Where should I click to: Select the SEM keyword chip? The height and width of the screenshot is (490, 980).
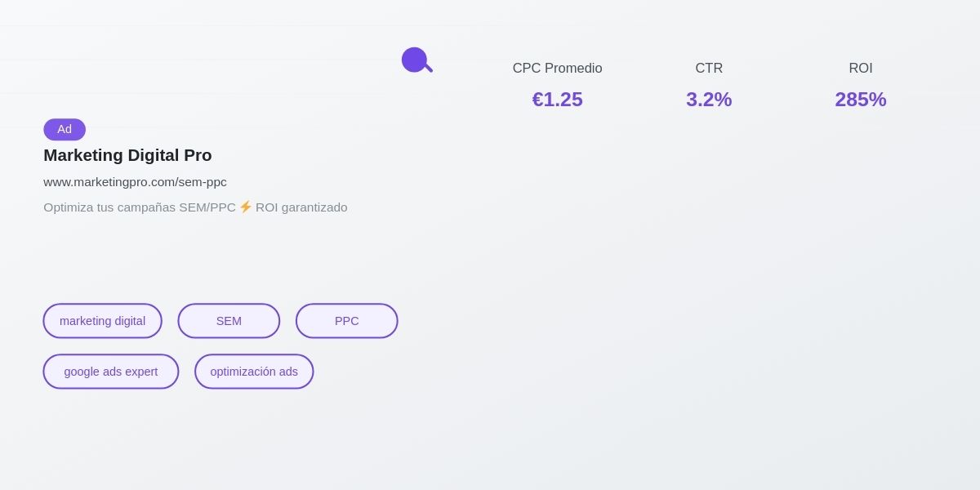point(229,321)
